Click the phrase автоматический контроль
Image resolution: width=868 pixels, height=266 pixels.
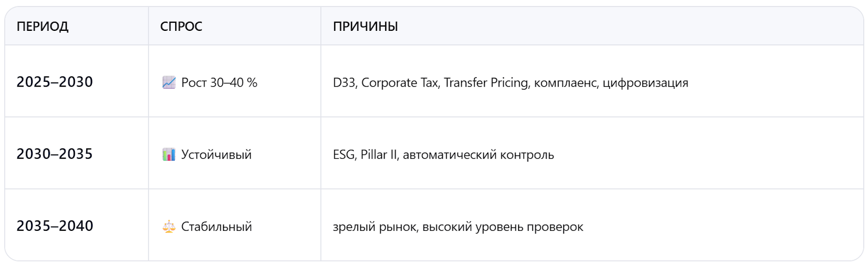478,154
